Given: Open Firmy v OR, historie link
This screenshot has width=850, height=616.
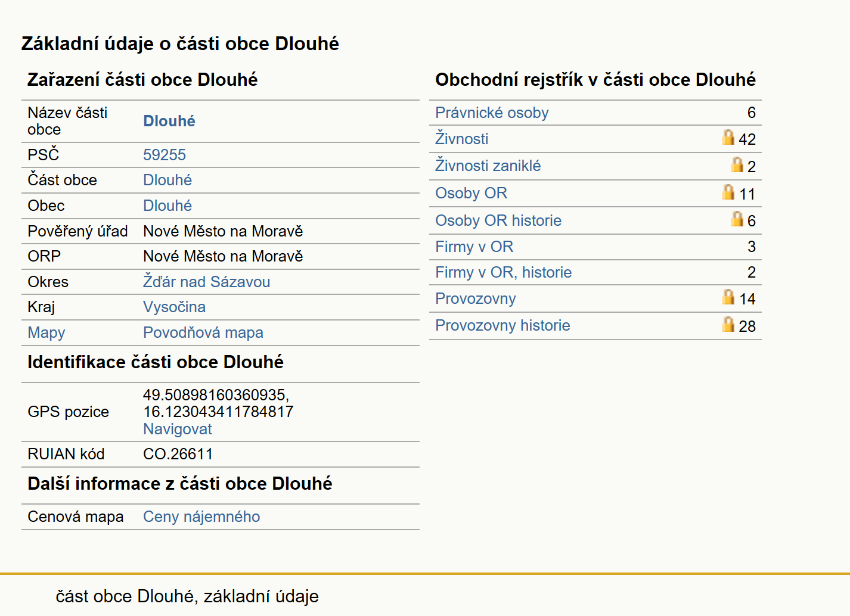Looking at the screenshot, I should pyautogui.click(x=504, y=272).
